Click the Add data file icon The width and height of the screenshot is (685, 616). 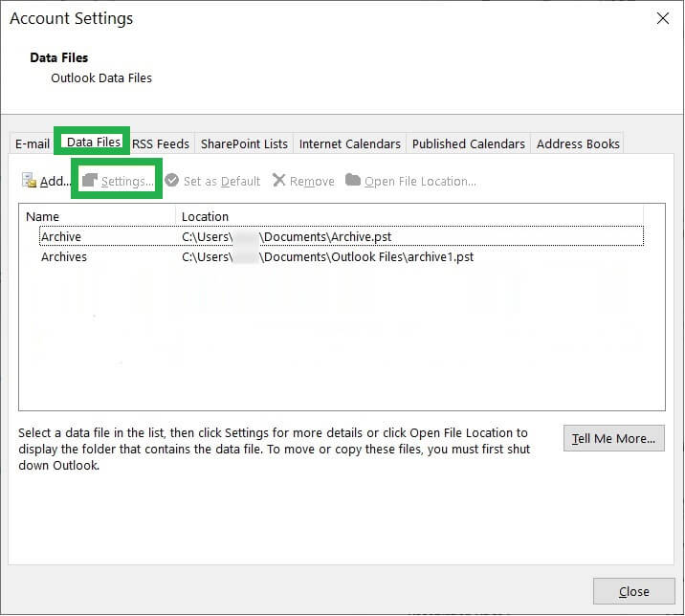[x=30, y=181]
